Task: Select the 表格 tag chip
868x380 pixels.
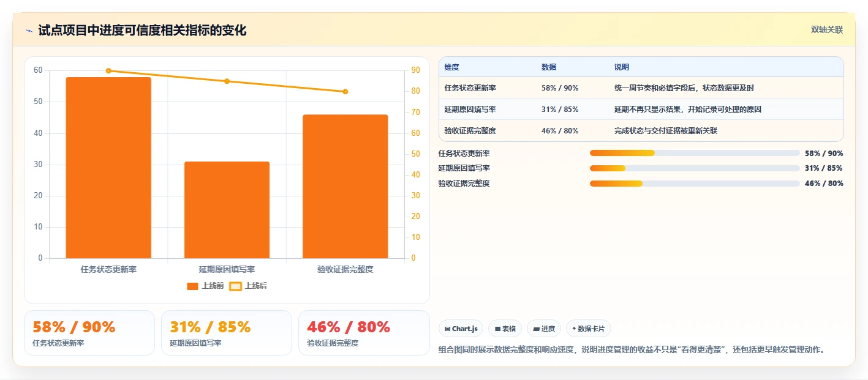Action: 505,329
